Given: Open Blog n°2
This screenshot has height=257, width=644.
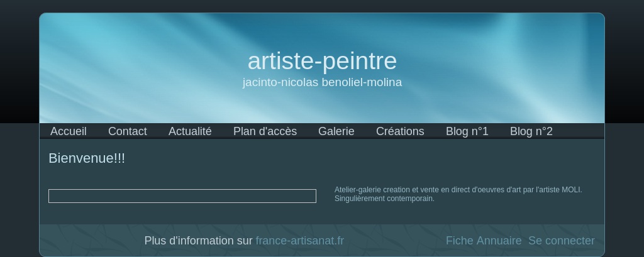Looking at the screenshot, I should coord(531,131).
